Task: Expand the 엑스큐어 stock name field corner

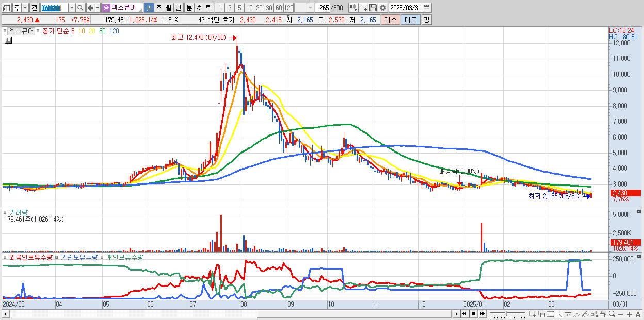Action: pos(140,11)
